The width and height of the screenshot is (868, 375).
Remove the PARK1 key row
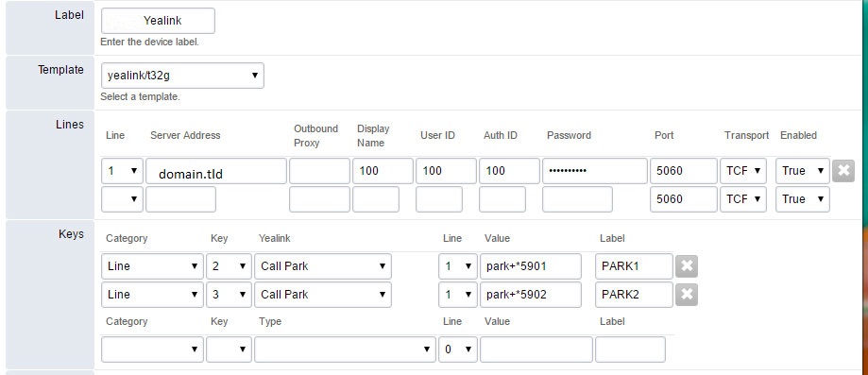(687, 266)
